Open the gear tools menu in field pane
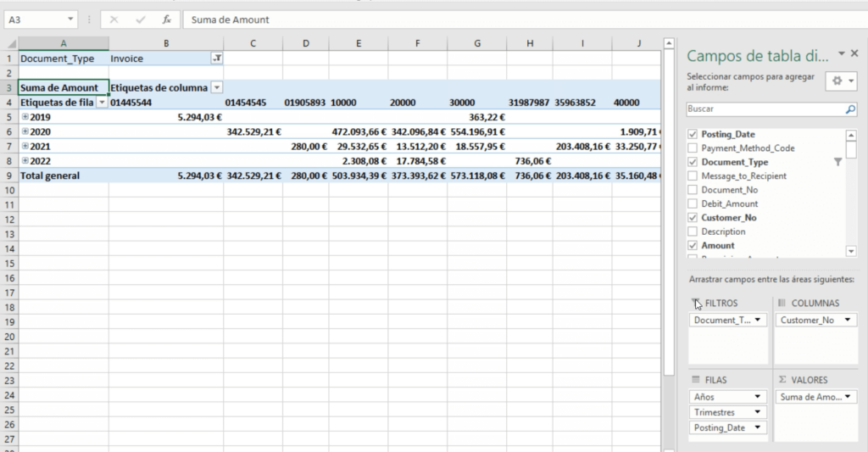This screenshot has width=868, height=452. [x=840, y=81]
